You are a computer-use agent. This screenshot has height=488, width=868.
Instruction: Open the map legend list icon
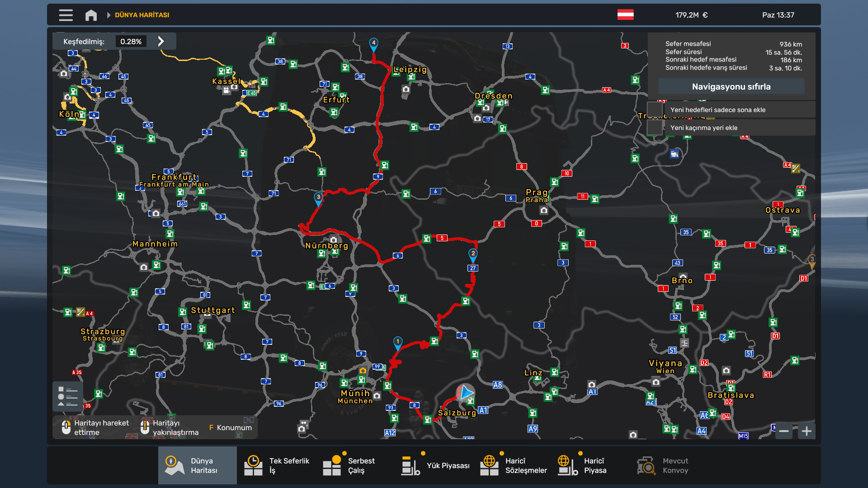(x=67, y=396)
